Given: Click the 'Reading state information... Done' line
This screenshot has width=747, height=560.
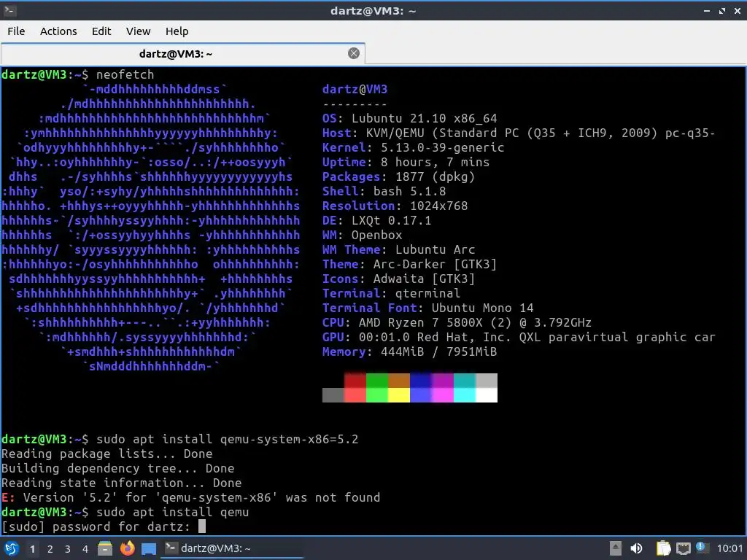Looking at the screenshot, I should click(122, 483).
